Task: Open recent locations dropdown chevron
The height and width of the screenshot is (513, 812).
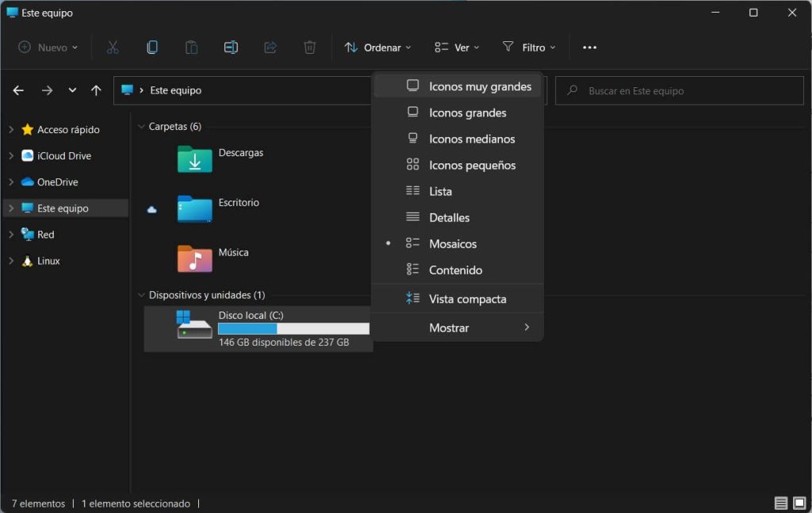Action: pyautogui.click(x=72, y=90)
